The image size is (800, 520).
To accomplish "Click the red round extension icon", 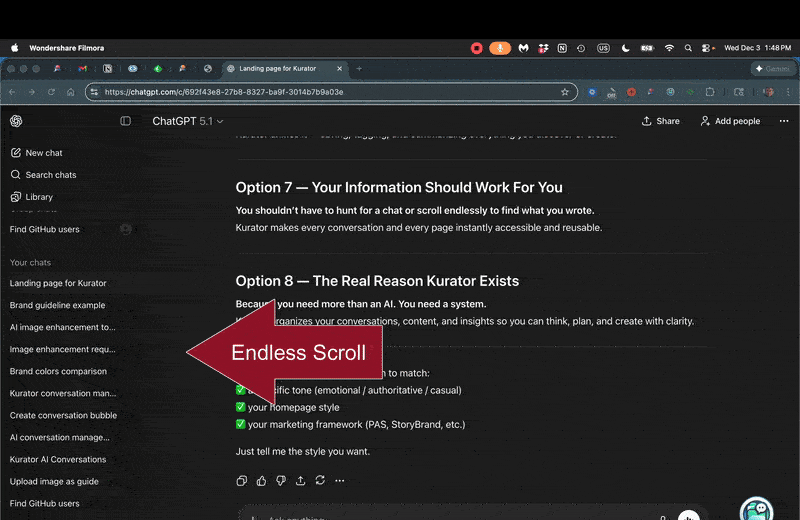I will (631, 92).
